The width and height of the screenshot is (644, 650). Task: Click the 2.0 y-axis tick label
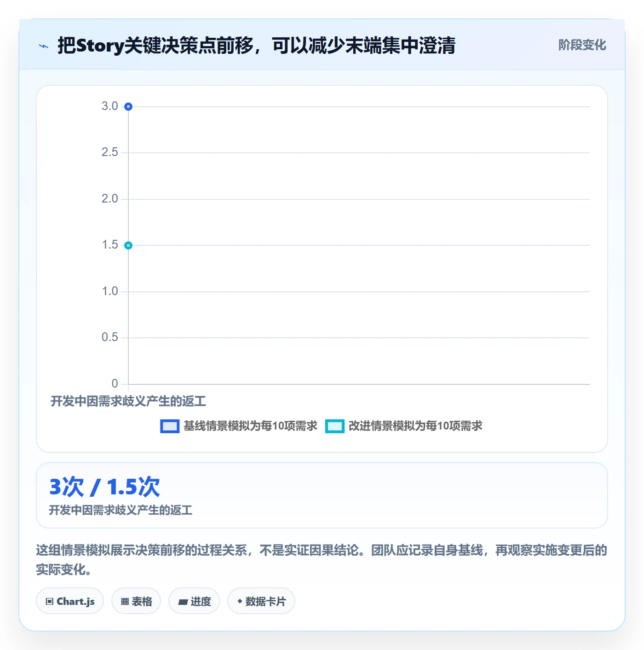click(110, 199)
